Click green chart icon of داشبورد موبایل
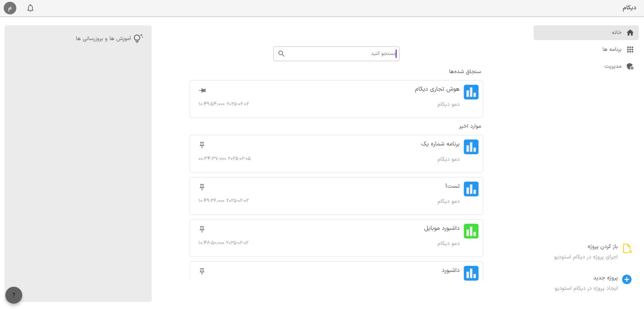The width and height of the screenshot is (644, 309). click(x=471, y=231)
